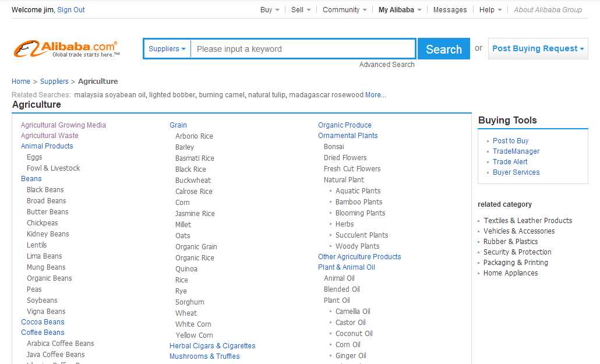Open the Beans category link
This screenshot has height=364, width=600.
(x=31, y=179)
